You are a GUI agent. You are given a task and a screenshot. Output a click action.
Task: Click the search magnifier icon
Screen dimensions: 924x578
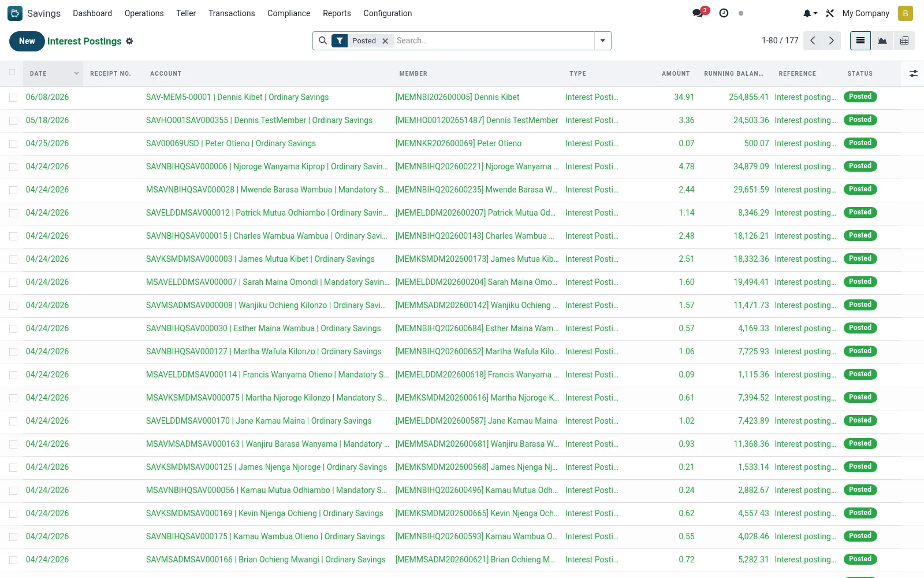(323, 40)
